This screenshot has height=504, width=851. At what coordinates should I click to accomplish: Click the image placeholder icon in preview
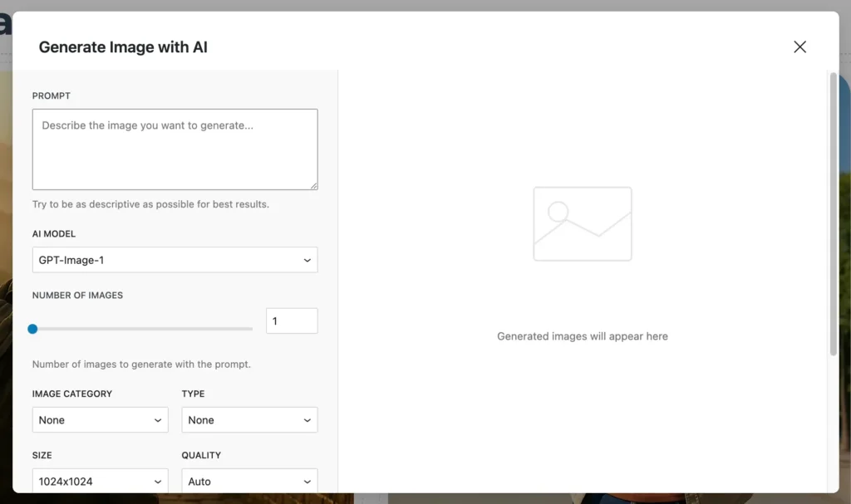pos(582,223)
